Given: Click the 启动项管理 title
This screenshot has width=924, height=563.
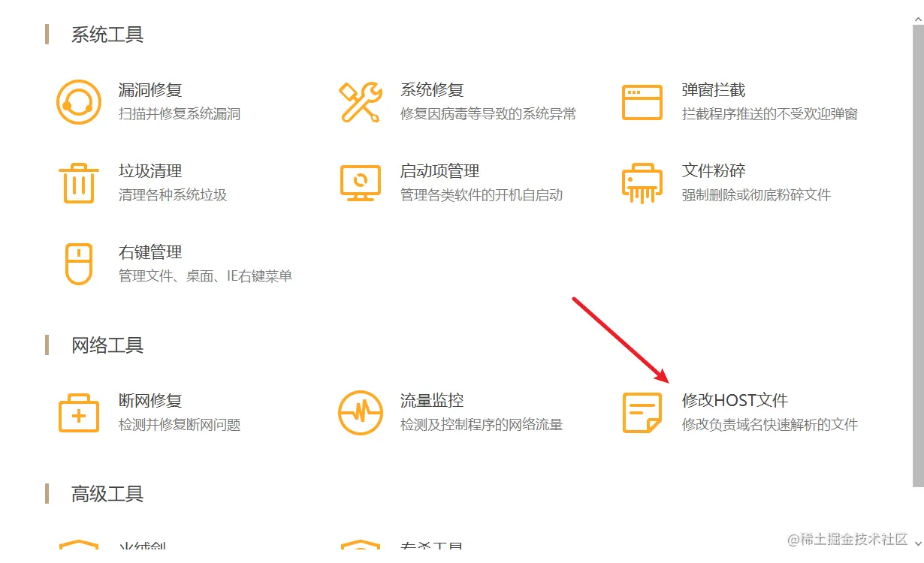Looking at the screenshot, I should [x=439, y=171].
